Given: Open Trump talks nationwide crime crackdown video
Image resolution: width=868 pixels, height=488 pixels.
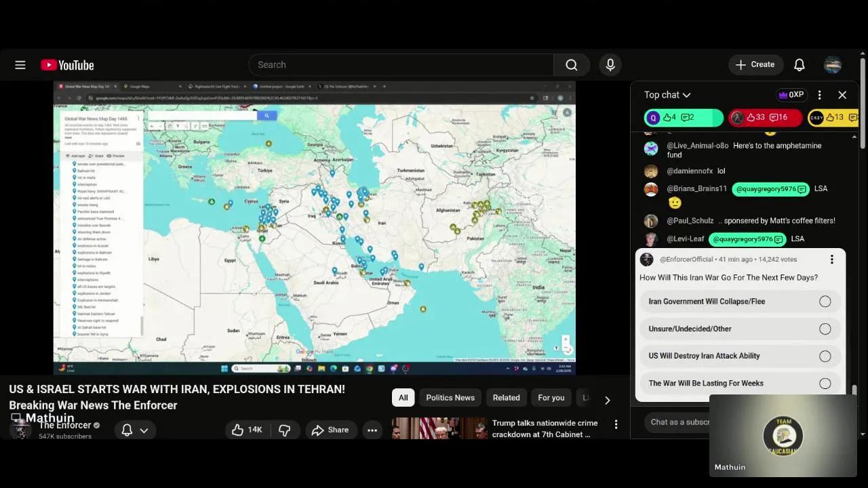Looking at the screenshot, I should point(545,428).
